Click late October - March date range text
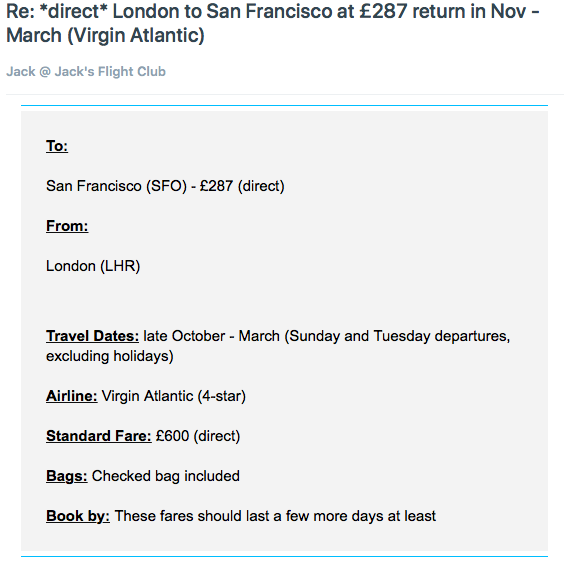570x569 pixels. pyautogui.click(x=211, y=336)
